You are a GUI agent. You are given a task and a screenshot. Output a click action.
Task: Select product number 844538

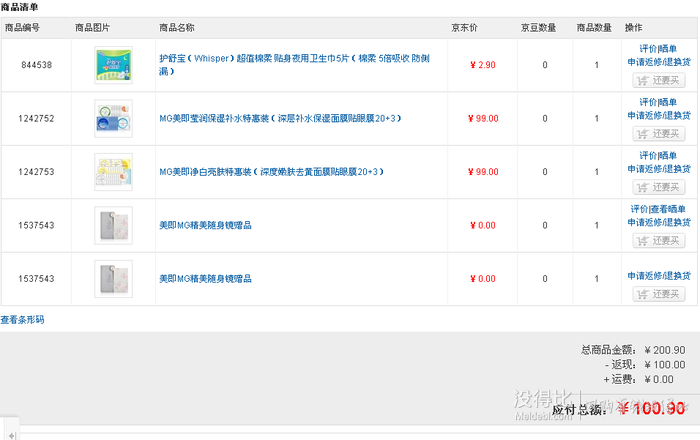tap(37, 65)
